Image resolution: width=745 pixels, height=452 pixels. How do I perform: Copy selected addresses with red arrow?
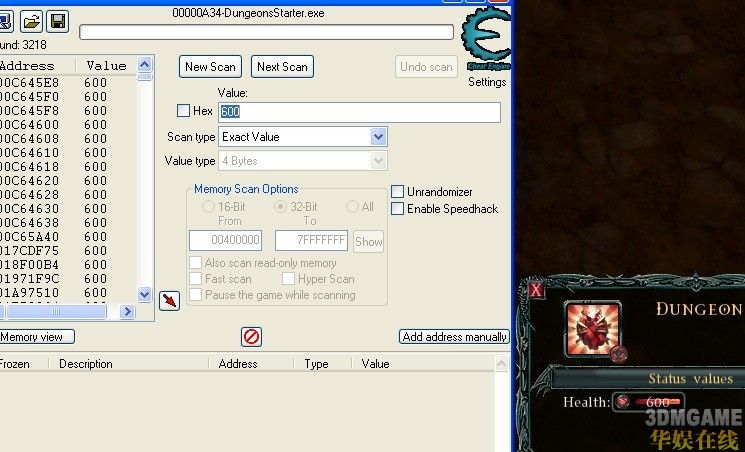(x=169, y=300)
